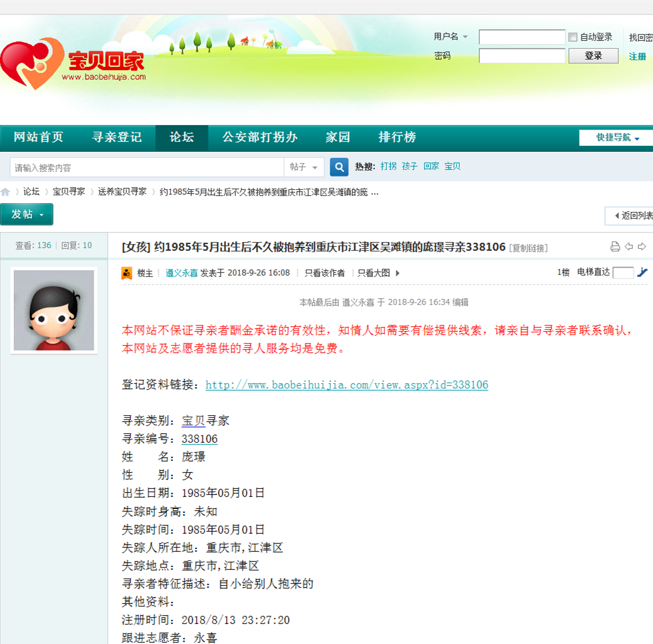Click the 1楼 floor label

pyautogui.click(x=563, y=272)
